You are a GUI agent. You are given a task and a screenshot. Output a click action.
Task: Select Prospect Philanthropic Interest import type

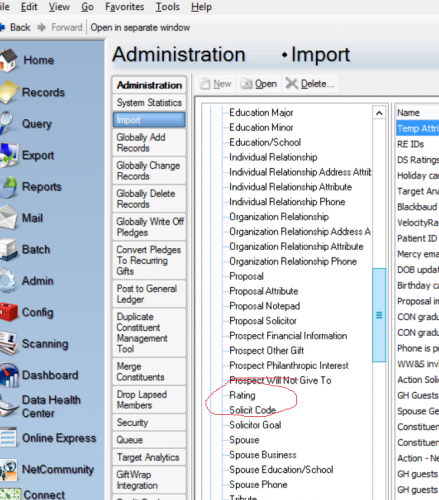pos(289,365)
